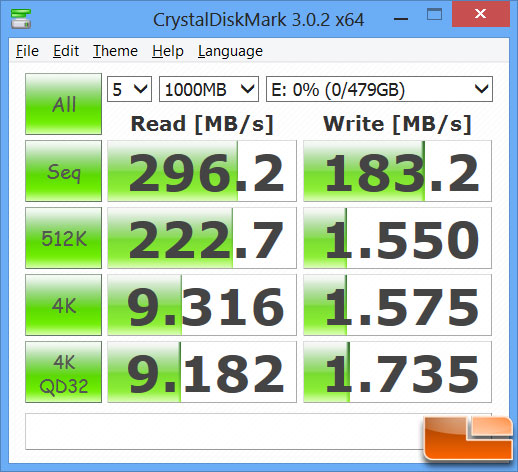The width and height of the screenshot is (518, 472).
Task: Click the Seq write result 183.2
Action: (x=397, y=171)
